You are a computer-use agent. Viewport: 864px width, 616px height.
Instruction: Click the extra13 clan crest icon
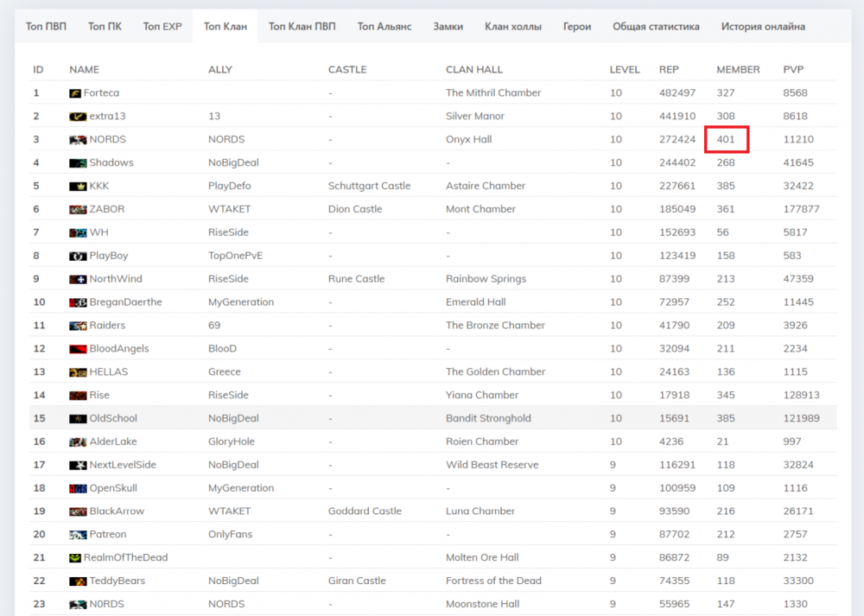78,117
